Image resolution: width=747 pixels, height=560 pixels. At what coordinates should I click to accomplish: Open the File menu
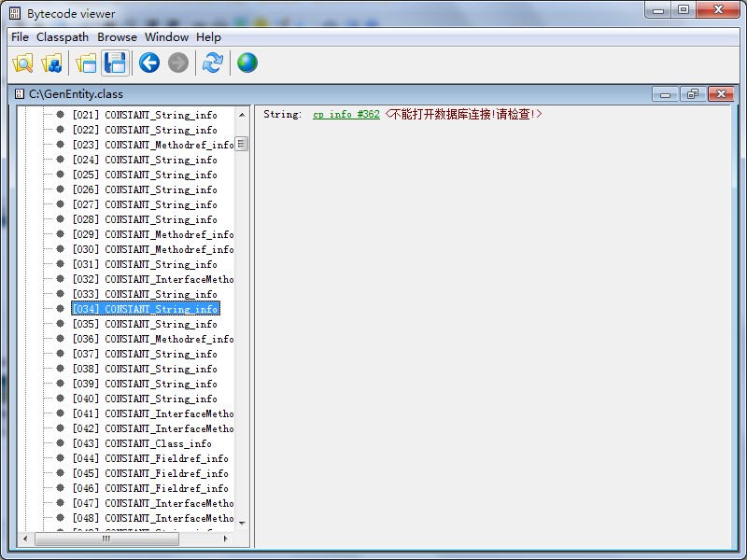pos(20,37)
